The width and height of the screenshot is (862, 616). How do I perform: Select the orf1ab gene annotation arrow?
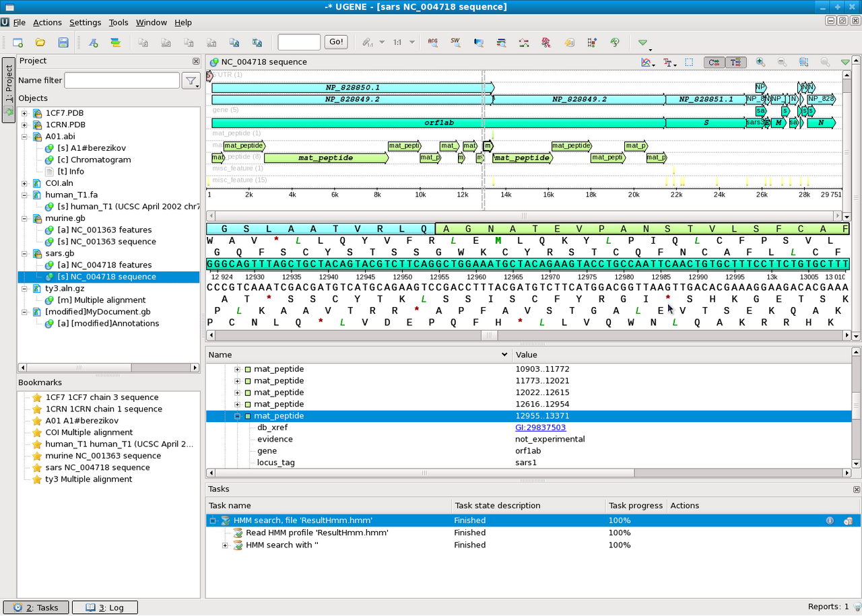coord(438,123)
